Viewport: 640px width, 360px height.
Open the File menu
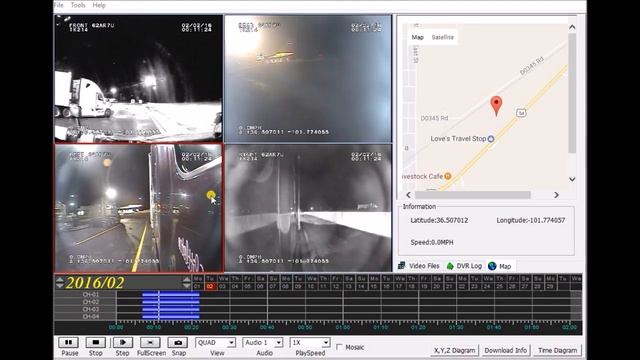click(x=58, y=5)
